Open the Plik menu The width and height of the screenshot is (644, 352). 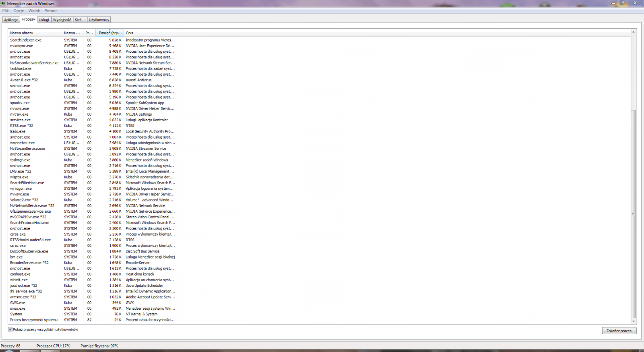tap(5, 11)
